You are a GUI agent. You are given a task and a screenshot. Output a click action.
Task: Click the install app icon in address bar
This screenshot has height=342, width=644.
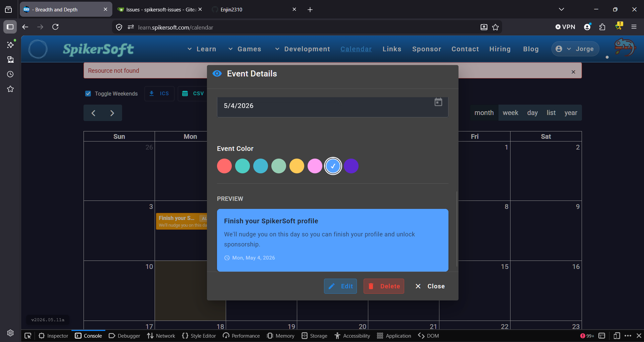point(484,27)
